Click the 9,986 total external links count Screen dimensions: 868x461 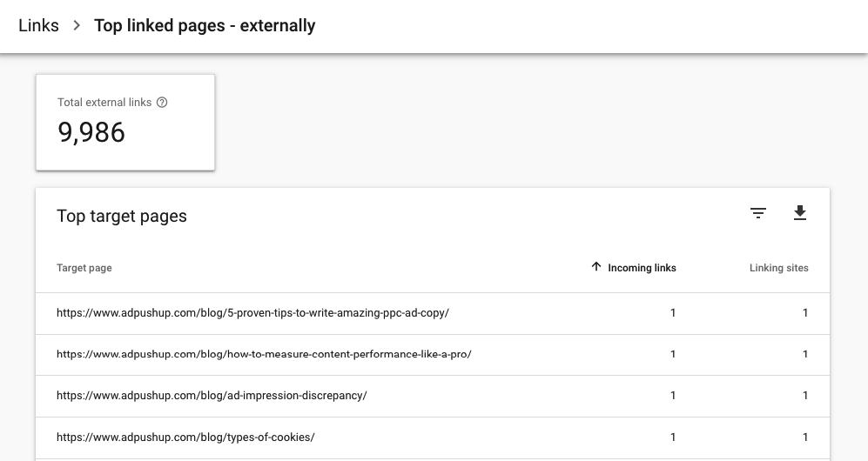[91, 133]
